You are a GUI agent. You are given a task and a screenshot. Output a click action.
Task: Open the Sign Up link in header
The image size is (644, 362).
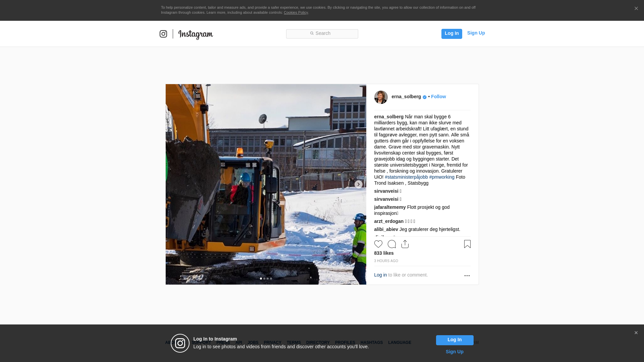click(476, 33)
